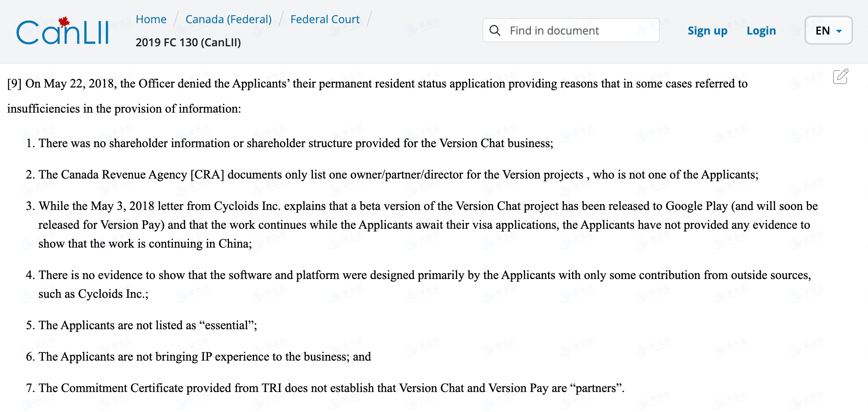Viewport: 868px width, 412px height.
Task: Click the magnifying glass search icon
Action: click(x=495, y=31)
